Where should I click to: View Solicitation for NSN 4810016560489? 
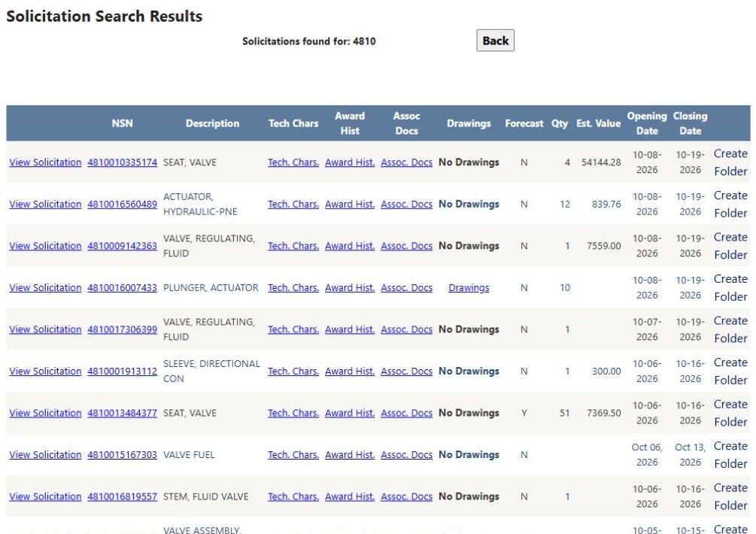(45, 205)
